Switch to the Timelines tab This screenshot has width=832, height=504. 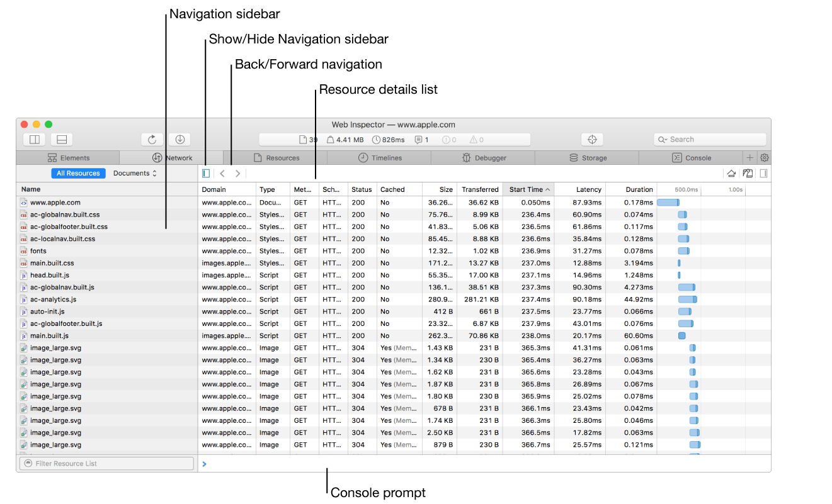click(x=379, y=158)
